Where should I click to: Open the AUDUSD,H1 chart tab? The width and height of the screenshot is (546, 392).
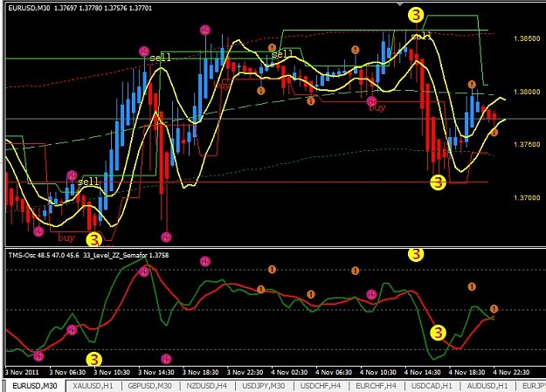pyautogui.click(x=487, y=386)
